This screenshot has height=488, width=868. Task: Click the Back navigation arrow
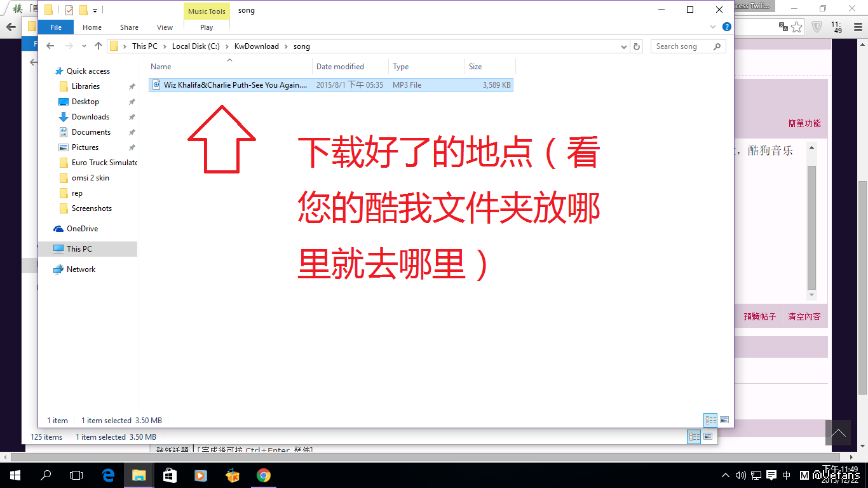tap(51, 46)
